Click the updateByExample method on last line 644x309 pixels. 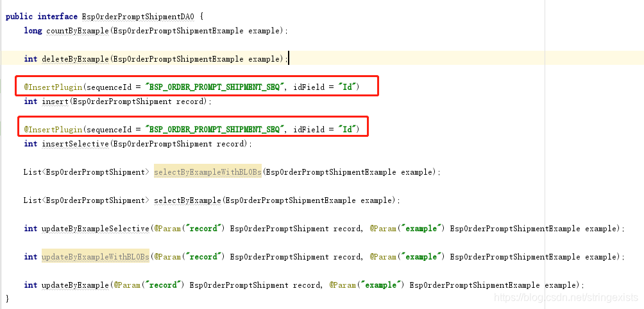(x=76, y=285)
